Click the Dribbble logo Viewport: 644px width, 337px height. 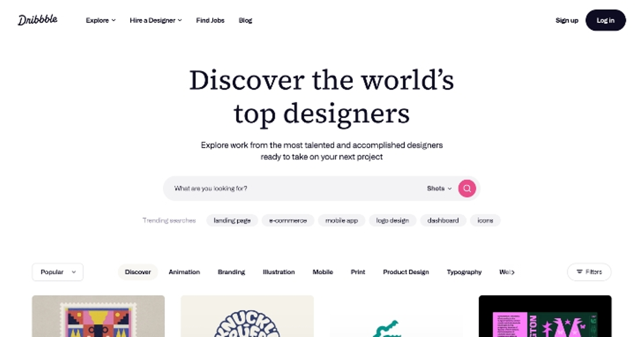tap(38, 20)
